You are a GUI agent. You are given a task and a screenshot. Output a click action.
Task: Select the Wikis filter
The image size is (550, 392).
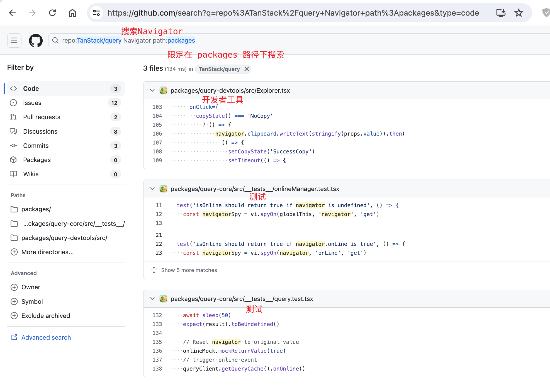[31, 174]
